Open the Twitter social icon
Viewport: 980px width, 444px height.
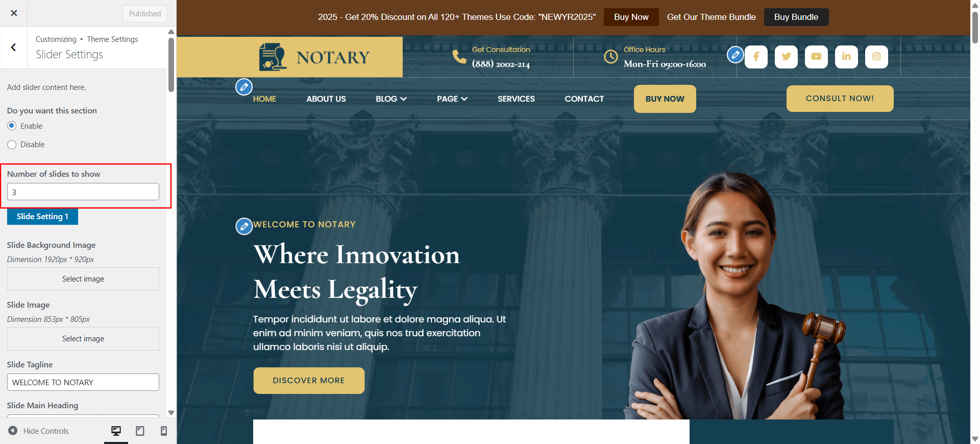coord(786,57)
